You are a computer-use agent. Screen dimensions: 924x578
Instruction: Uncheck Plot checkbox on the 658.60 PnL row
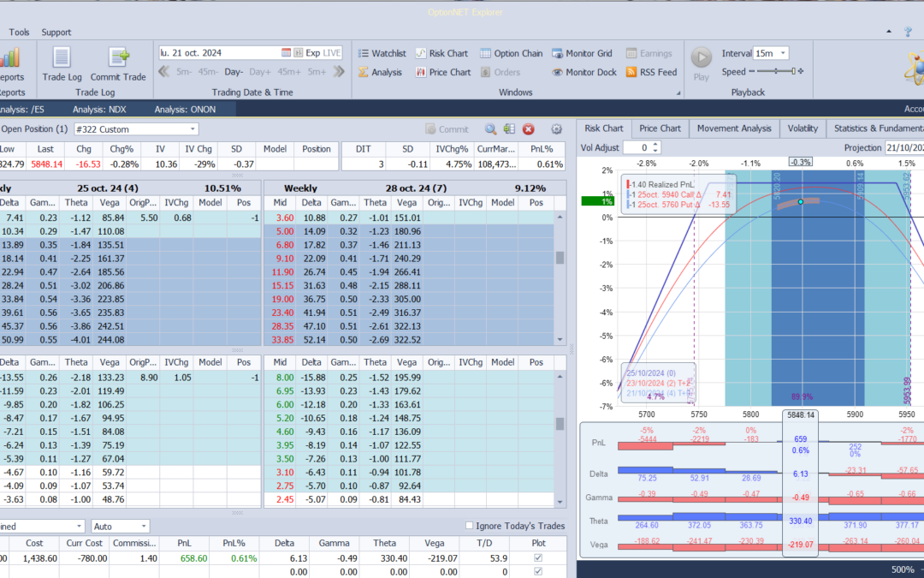coord(538,558)
